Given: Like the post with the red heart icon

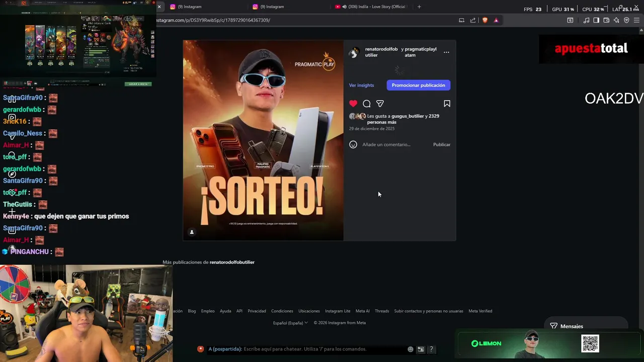Looking at the screenshot, I should click(353, 104).
